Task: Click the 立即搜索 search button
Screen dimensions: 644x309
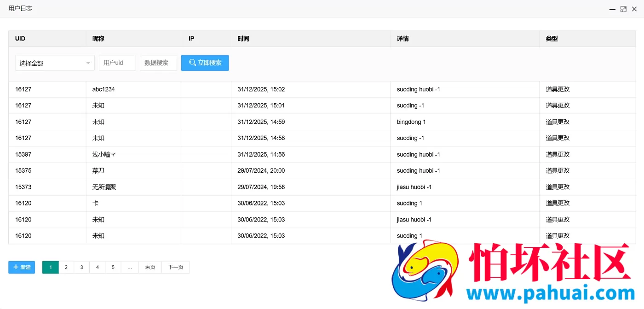Action: coord(205,63)
